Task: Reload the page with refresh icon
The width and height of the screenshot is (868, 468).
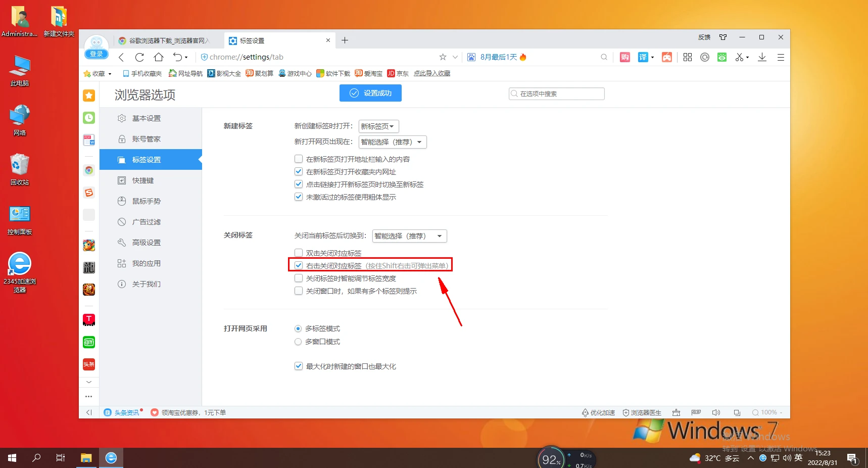Action: [x=140, y=57]
